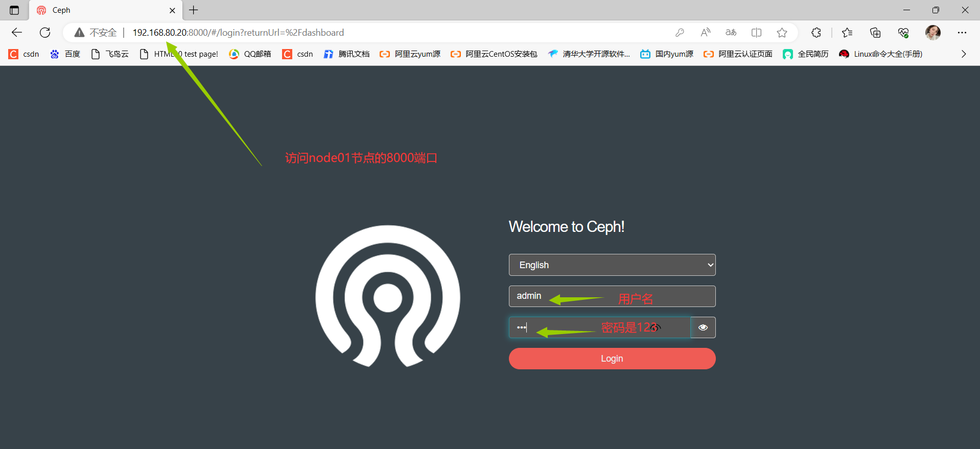Open the translate page icon
The height and width of the screenshot is (449, 980).
731,33
